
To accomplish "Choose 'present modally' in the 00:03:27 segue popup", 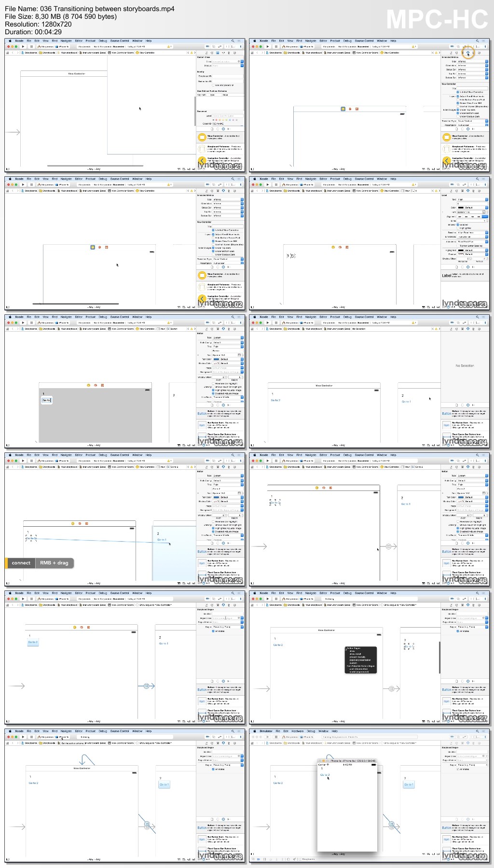I will [x=357, y=657].
